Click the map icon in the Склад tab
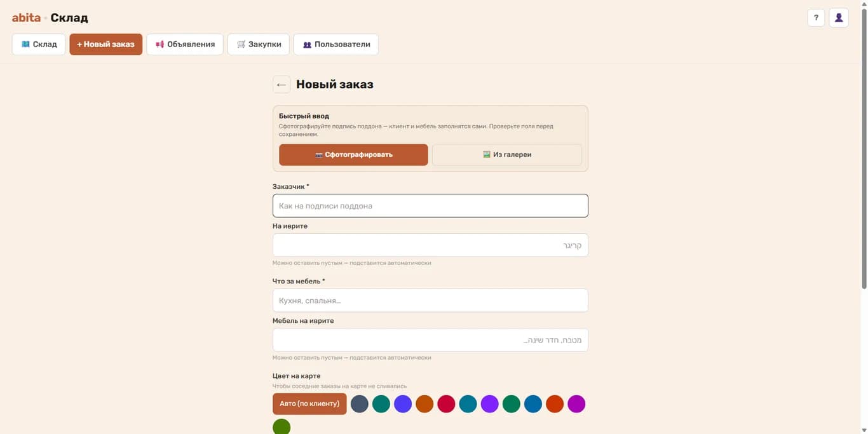 pyautogui.click(x=25, y=44)
